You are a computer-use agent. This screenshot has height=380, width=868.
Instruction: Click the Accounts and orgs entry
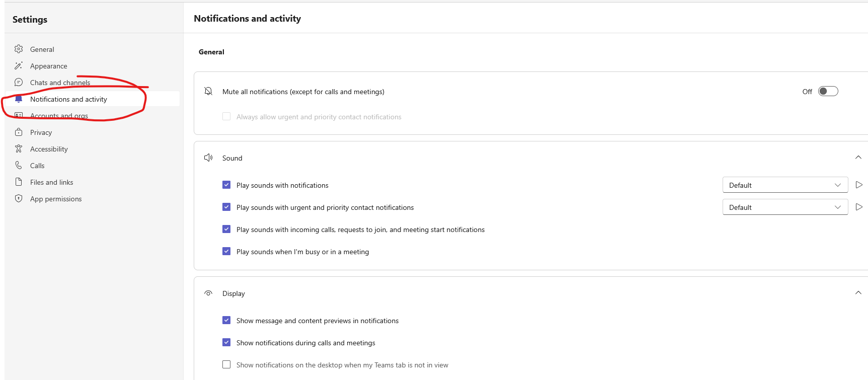tap(59, 115)
